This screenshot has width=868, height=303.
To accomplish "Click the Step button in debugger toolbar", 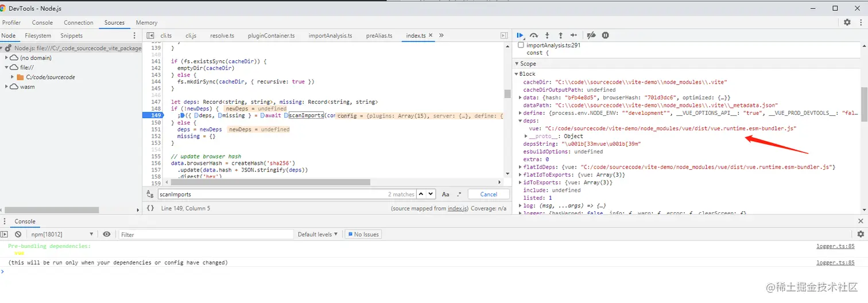I will (573, 35).
